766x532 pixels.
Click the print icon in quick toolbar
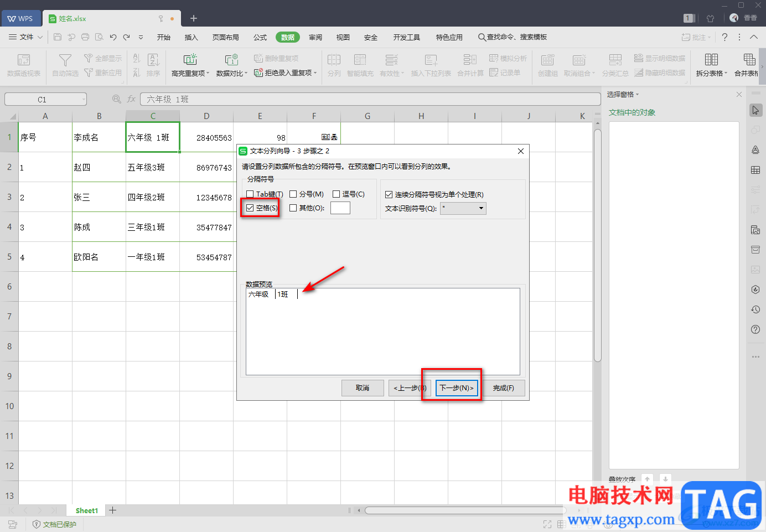[85, 37]
